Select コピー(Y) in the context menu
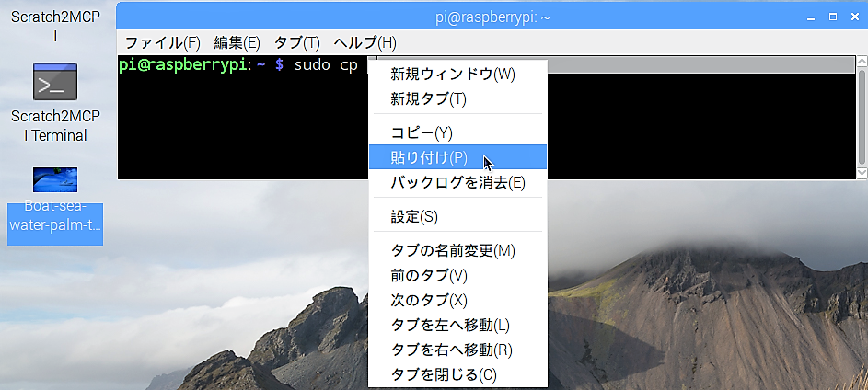Screen dimensions: 868x390 click(457, 132)
